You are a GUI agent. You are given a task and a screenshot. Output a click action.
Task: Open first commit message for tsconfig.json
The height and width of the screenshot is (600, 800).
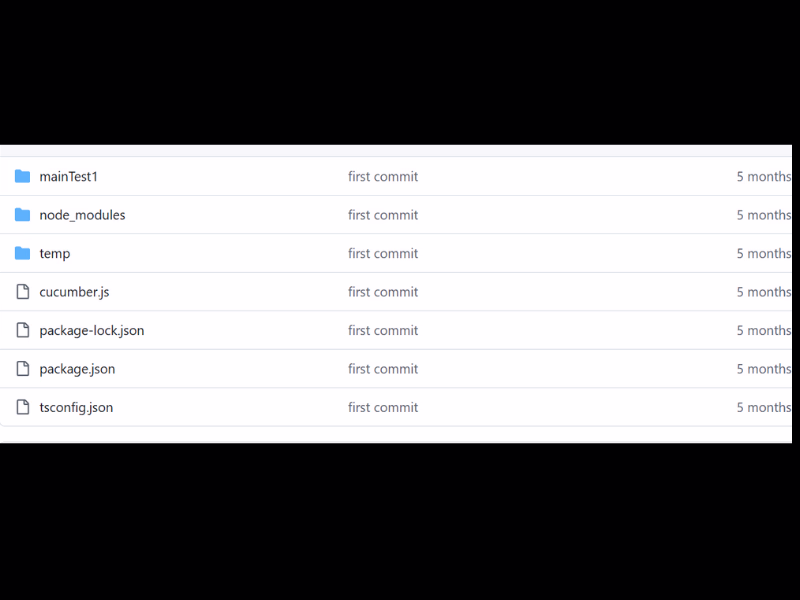pos(383,407)
